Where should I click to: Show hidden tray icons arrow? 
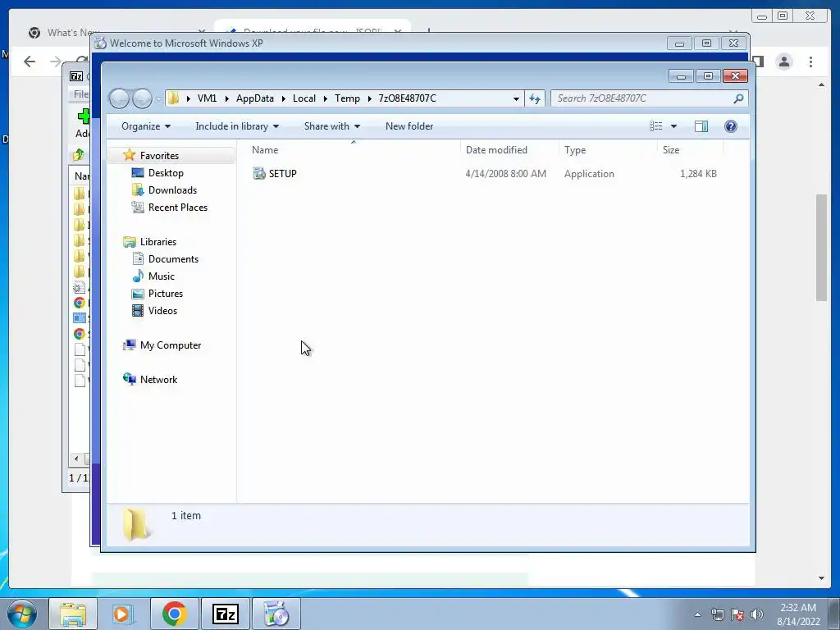(x=697, y=614)
